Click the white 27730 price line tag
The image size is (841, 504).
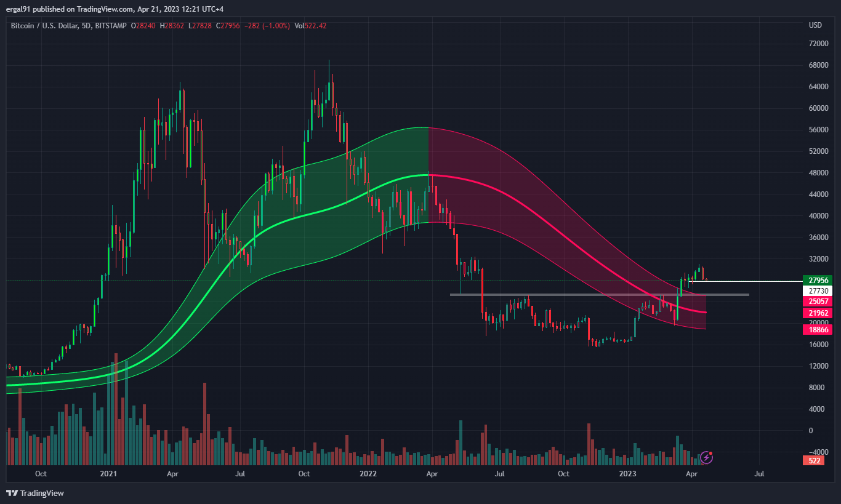coord(818,291)
